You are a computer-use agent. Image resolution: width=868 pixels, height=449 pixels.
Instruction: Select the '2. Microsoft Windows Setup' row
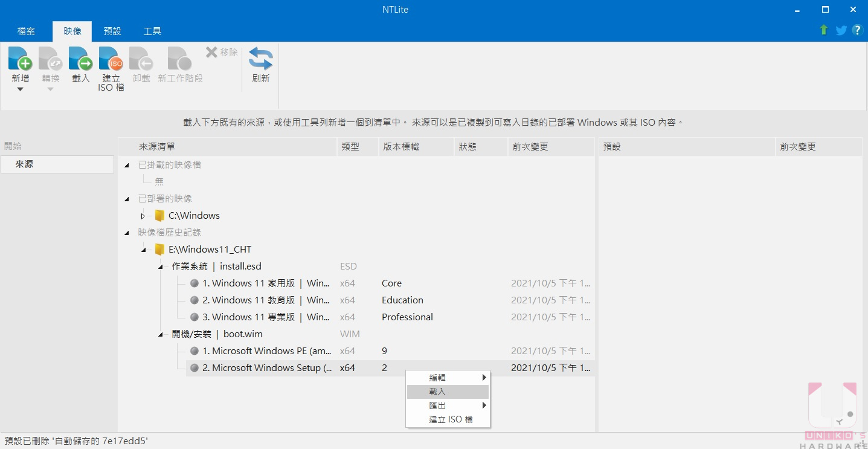coord(390,368)
